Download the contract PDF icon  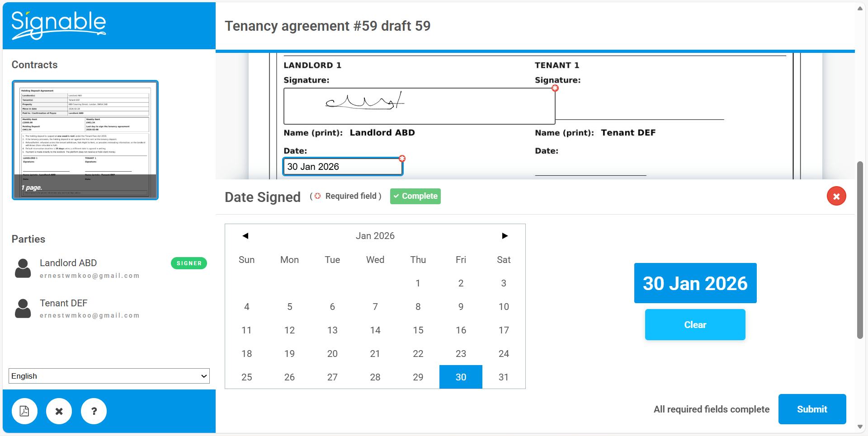click(24, 411)
